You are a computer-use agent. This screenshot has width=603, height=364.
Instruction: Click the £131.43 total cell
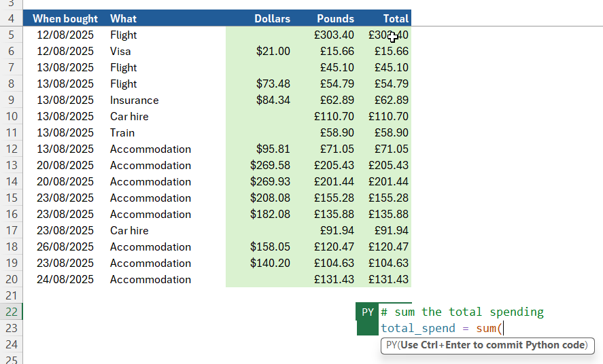(388, 280)
